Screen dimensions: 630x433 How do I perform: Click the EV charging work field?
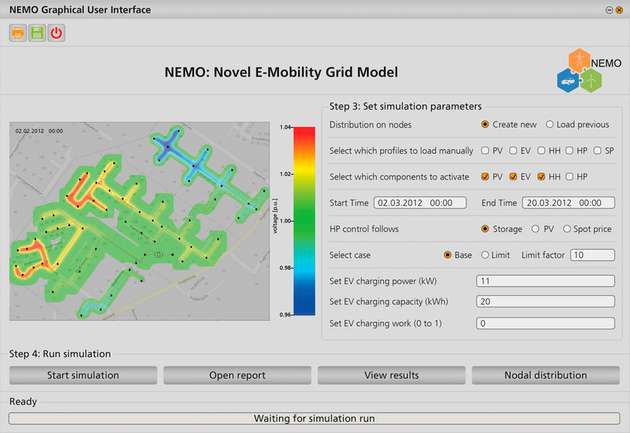pyautogui.click(x=546, y=323)
